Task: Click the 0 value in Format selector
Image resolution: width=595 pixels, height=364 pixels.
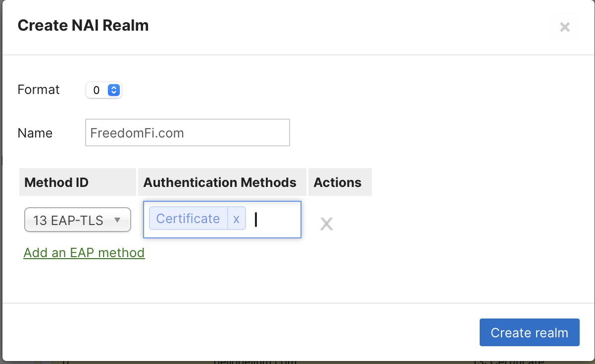Action: [x=97, y=91]
